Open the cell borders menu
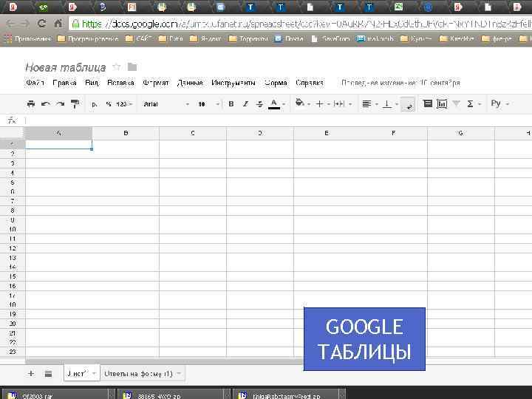The width and height of the screenshot is (532, 399). point(323,104)
